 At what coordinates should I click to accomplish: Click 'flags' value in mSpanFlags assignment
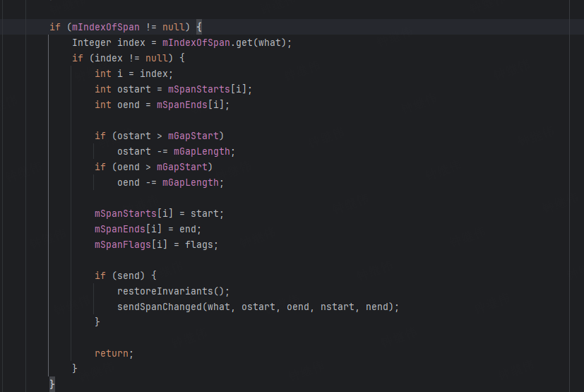(199, 244)
